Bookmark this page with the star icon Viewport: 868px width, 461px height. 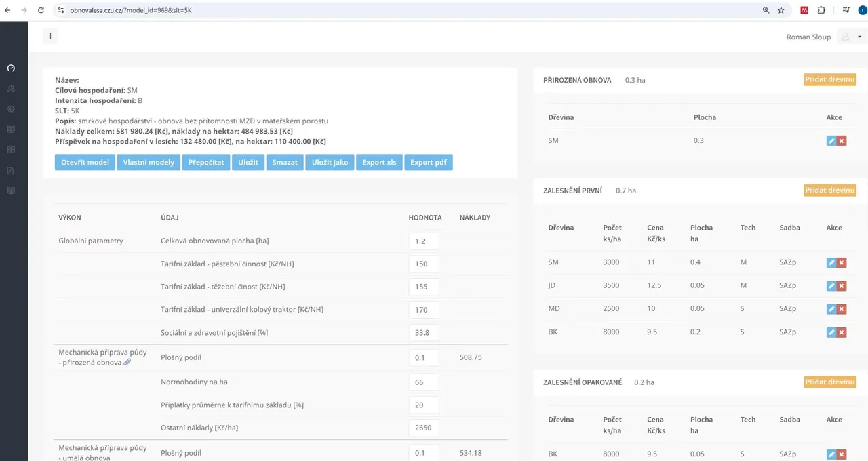click(x=781, y=10)
